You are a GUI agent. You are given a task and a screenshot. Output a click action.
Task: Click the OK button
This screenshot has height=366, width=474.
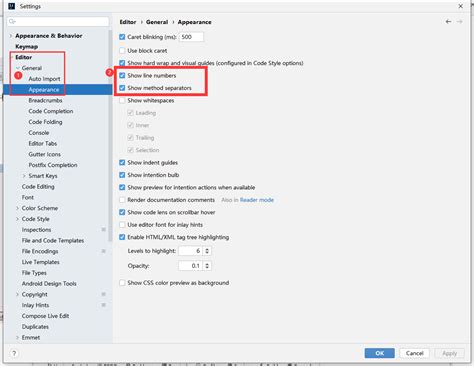(x=380, y=353)
